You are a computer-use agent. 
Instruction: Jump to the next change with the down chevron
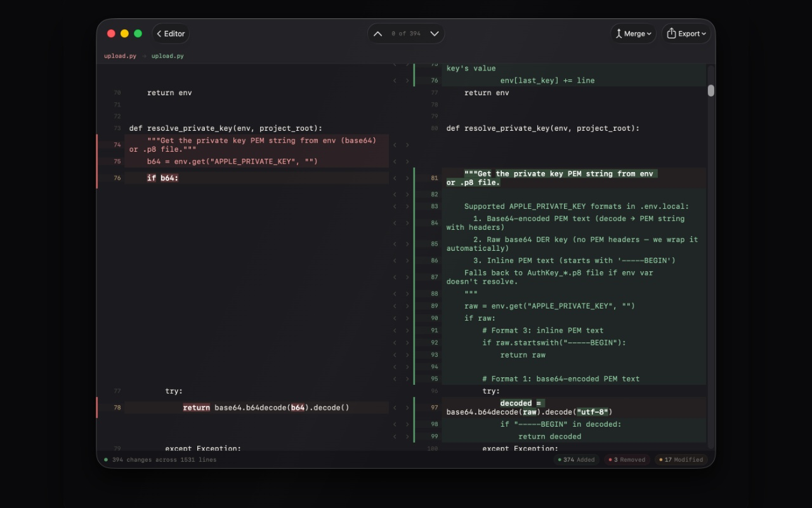click(435, 34)
